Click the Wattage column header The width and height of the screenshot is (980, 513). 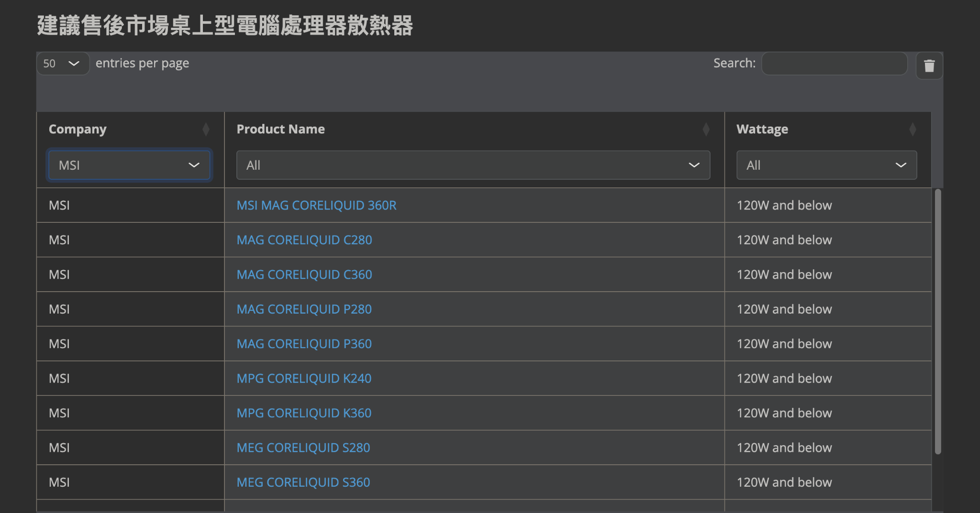click(x=762, y=129)
